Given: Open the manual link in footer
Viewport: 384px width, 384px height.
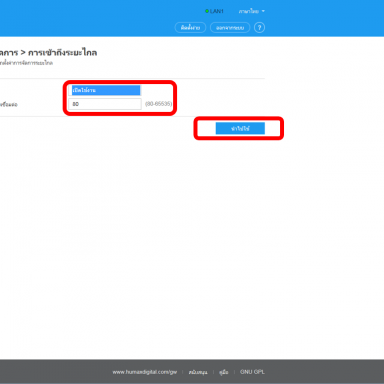Looking at the screenshot, I should click(224, 372).
